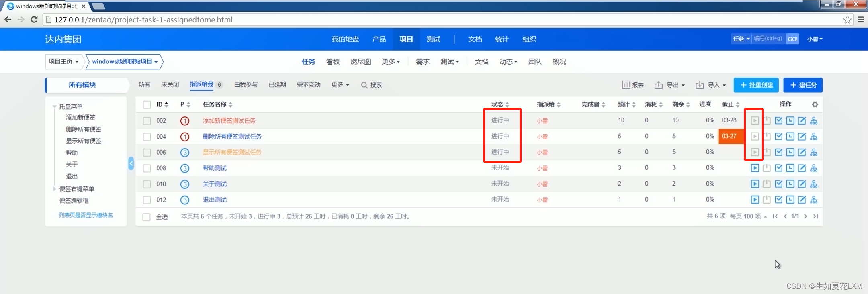Tick the 全选 checkbox at table footer

[x=147, y=217]
